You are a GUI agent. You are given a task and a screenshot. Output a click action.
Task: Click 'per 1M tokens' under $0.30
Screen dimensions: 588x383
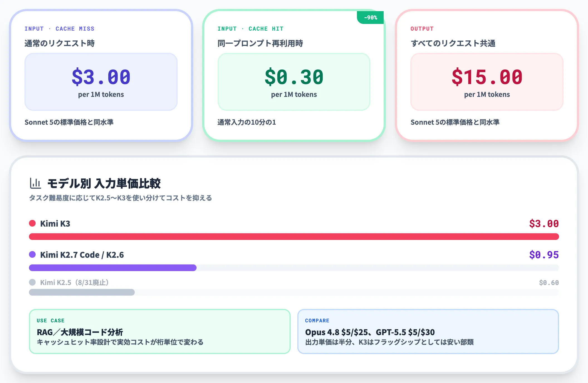point(294,95)
